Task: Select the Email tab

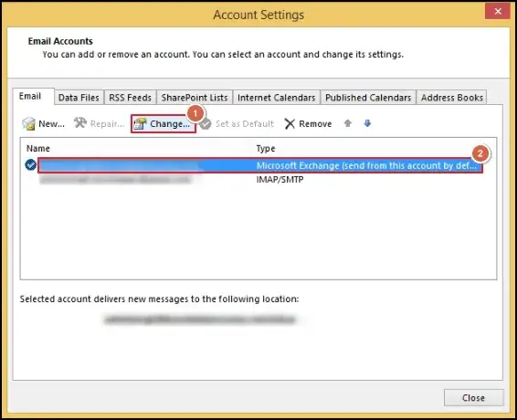Action: pos(30,96)
